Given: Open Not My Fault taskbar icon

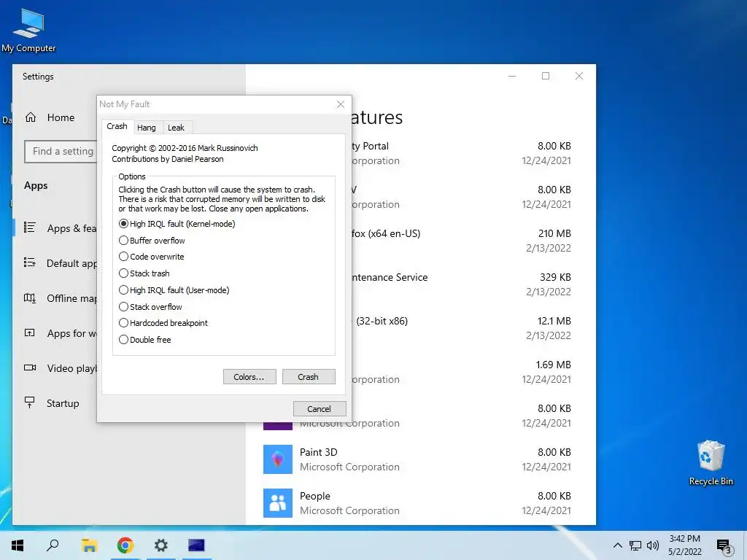Looking at the screenshot, I should [196, 545].
